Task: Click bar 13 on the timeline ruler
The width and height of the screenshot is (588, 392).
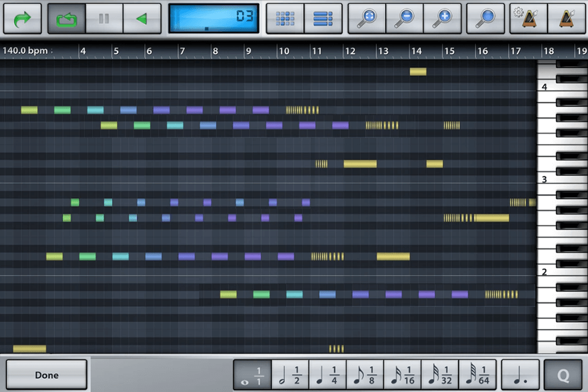Action: (x=383, y=51)
